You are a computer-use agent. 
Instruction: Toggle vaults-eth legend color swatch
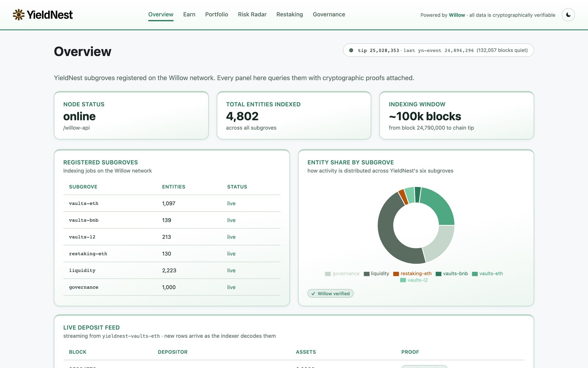tap(475, 274)
